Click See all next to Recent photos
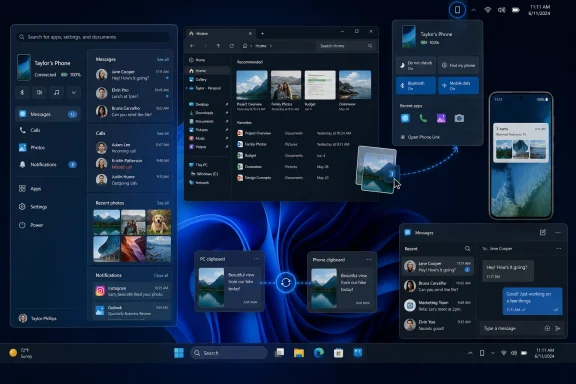 pyautogui.click(x=163, y=203)
